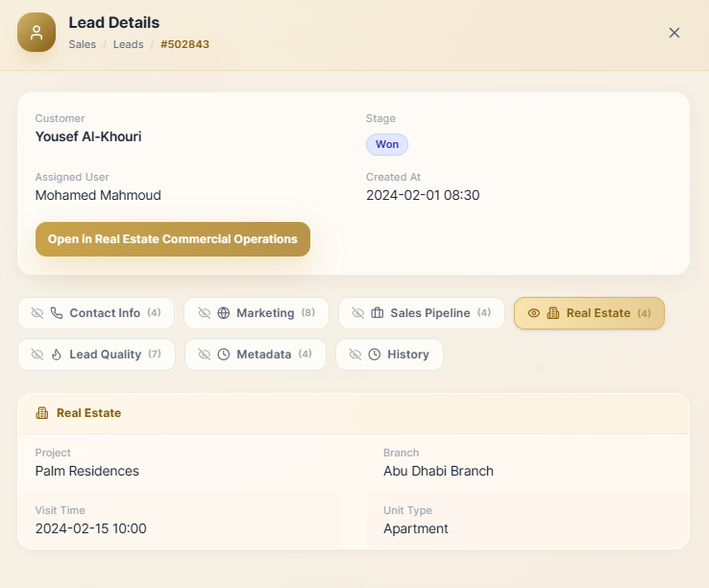Close the Lead Details panel
The width and height of the screenshot is (709, 588).
click(x=674, y=33)
